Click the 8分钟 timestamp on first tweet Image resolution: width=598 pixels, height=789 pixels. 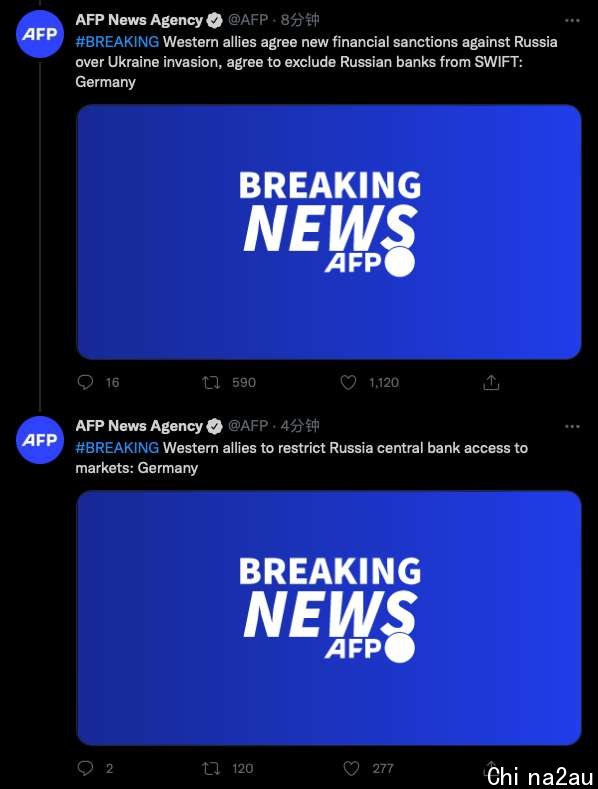click(x=300, y=20)
